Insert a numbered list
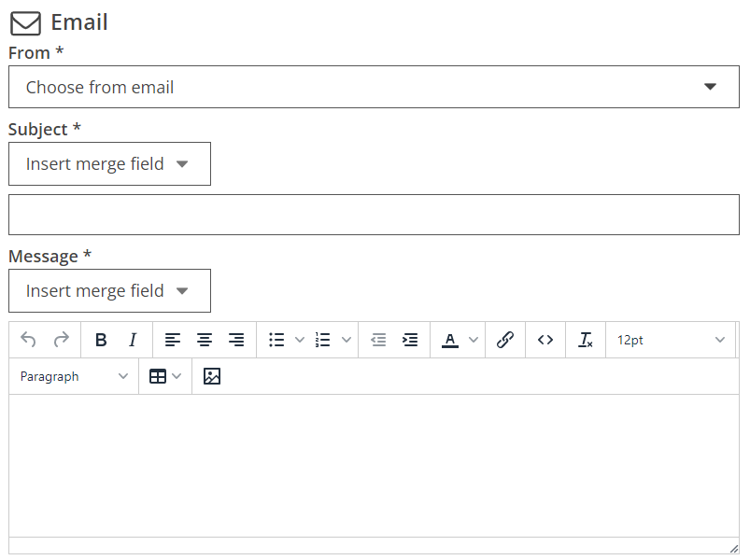 [323, 340]
